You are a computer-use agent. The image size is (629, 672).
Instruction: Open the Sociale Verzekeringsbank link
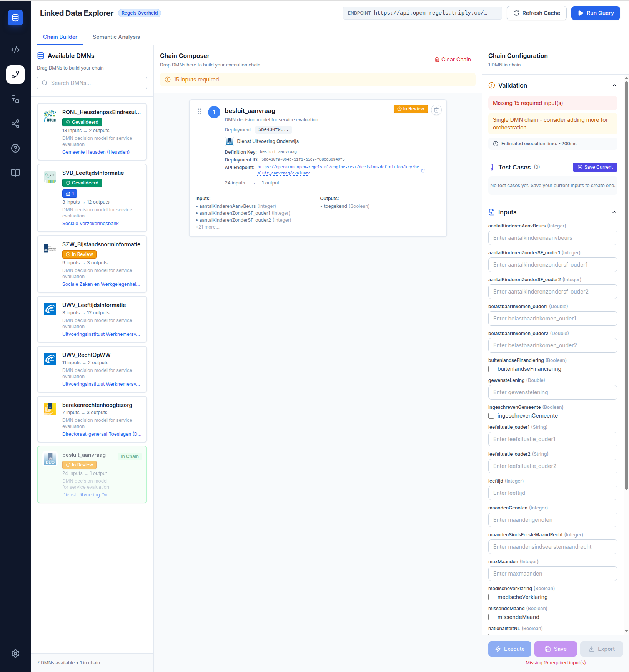(x=91, y=224)
